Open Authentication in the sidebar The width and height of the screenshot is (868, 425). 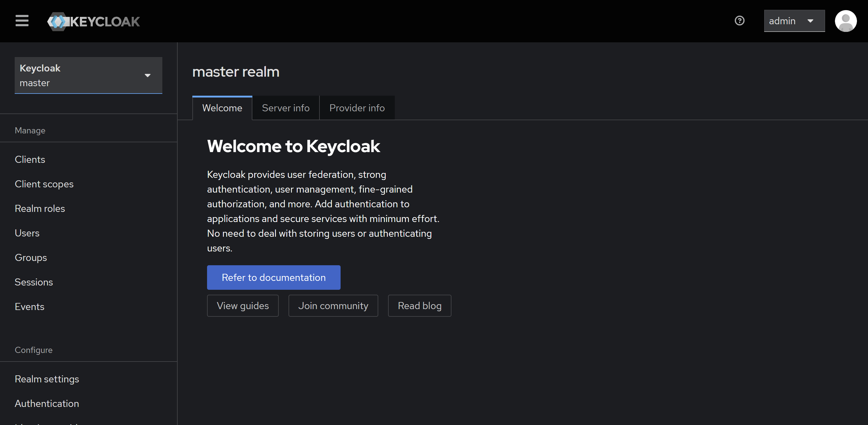[47, 404]
